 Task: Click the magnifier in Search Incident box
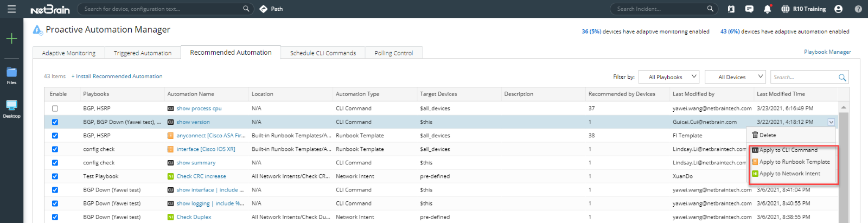pos(710,9)
